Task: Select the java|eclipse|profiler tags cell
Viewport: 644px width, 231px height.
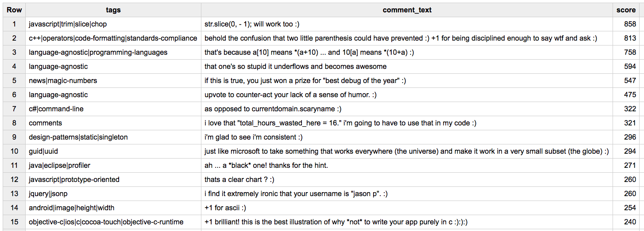Action: pos(60,166)
